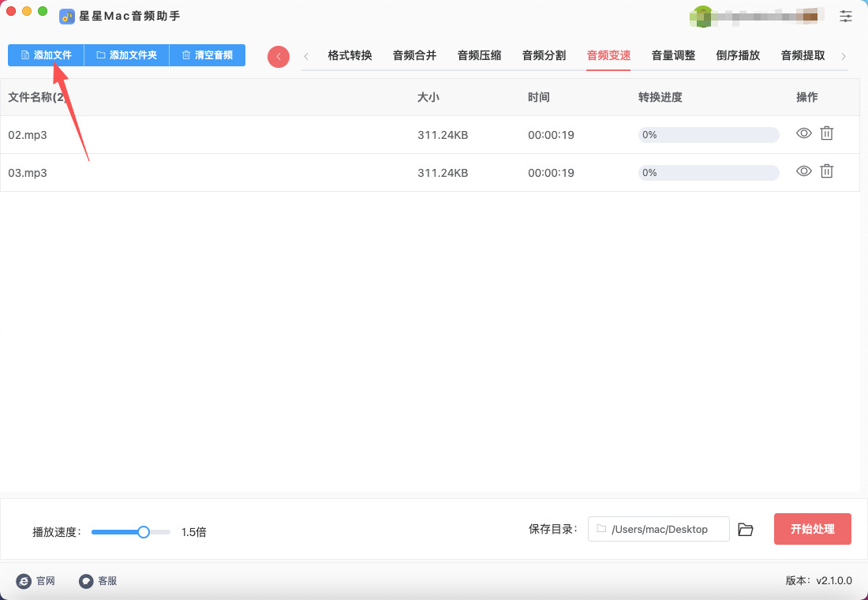Clear list with 清空音频 button
Image resolution: width=868 pixels, height=600 pixels.
pyautogui.click(x=207, y=55)
